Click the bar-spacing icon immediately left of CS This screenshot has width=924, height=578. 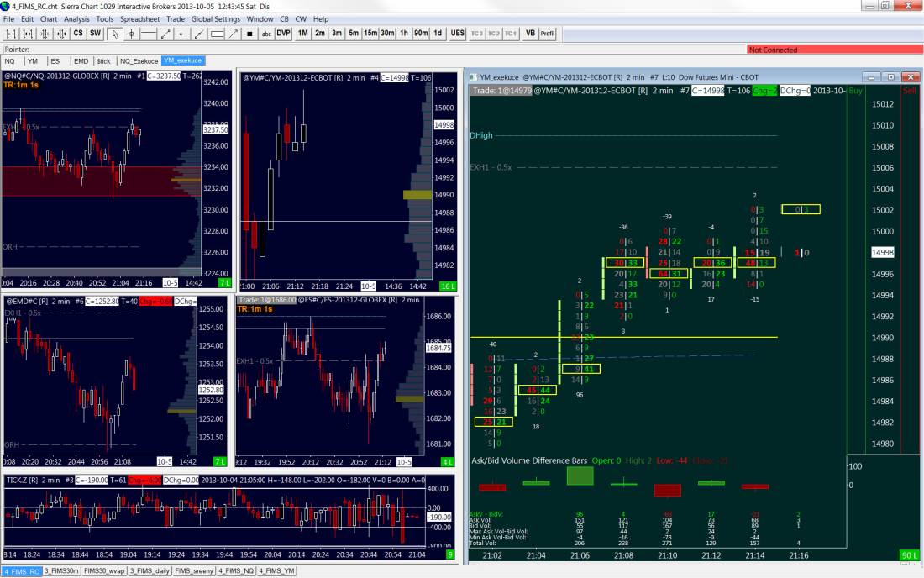tap(61, 34)
